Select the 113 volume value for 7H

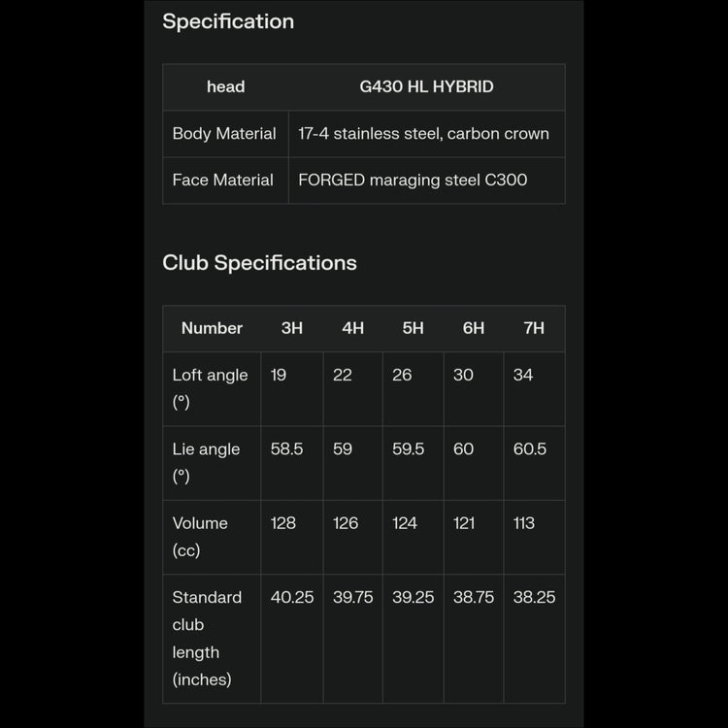[x=523, y=523]
